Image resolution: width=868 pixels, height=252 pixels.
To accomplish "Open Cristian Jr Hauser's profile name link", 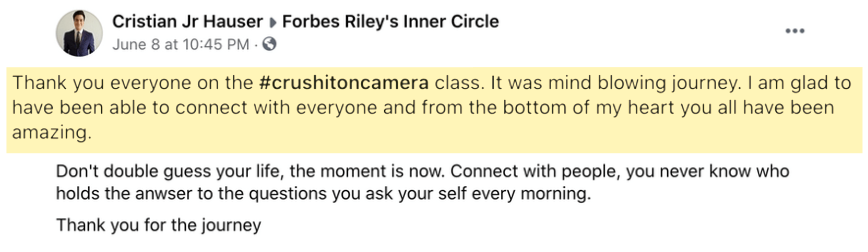I will click(x=187, y=21).
